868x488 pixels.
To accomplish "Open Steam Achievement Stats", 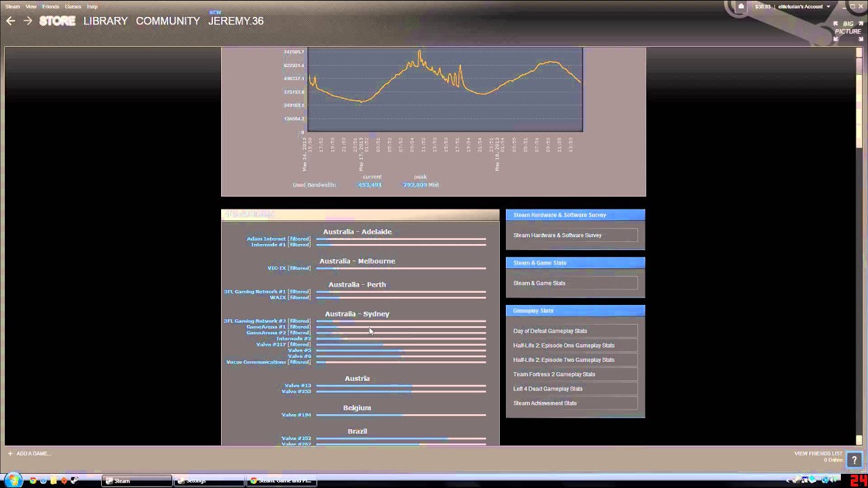I will pos(575,403).
